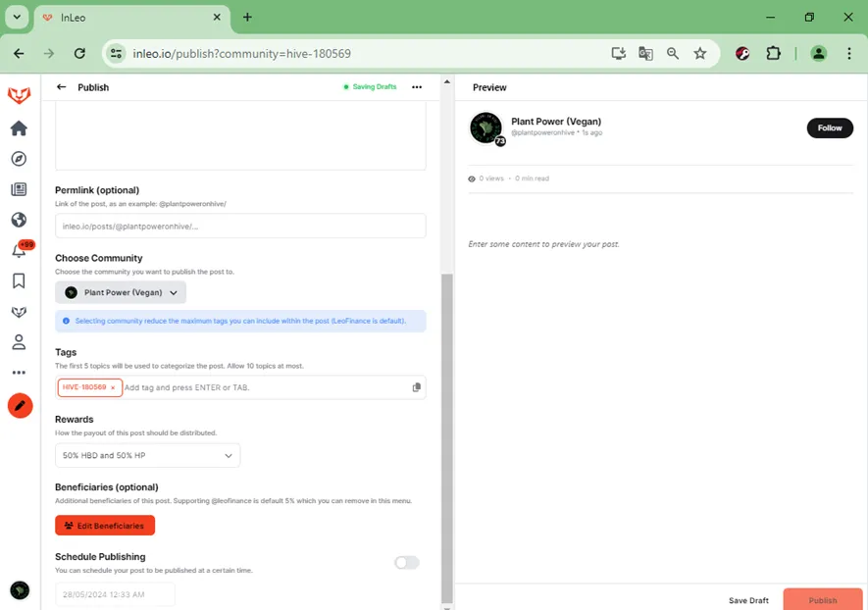Click the translate page icon
Image resolution: width=868 pixels, height=610 pixels.
645,53
